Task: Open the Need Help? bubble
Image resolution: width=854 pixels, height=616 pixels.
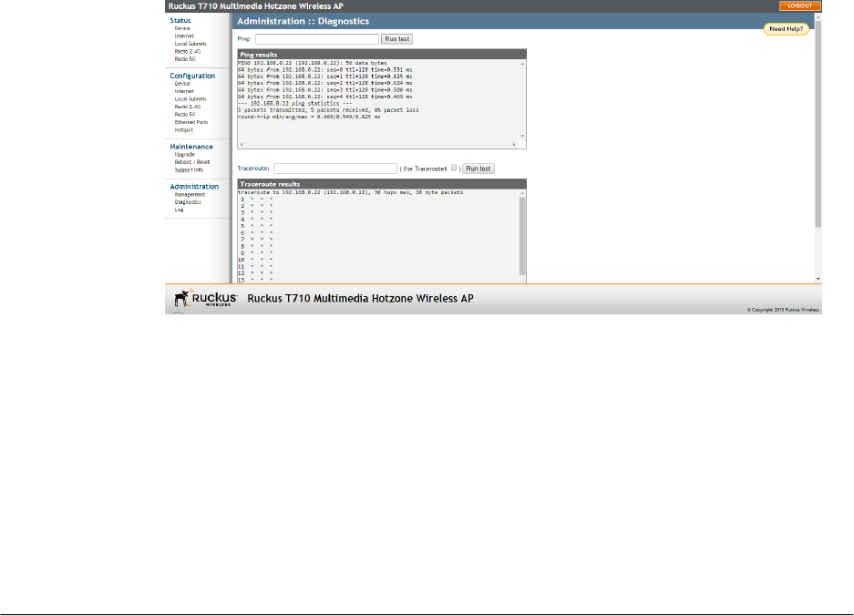Action: (786, 29)
